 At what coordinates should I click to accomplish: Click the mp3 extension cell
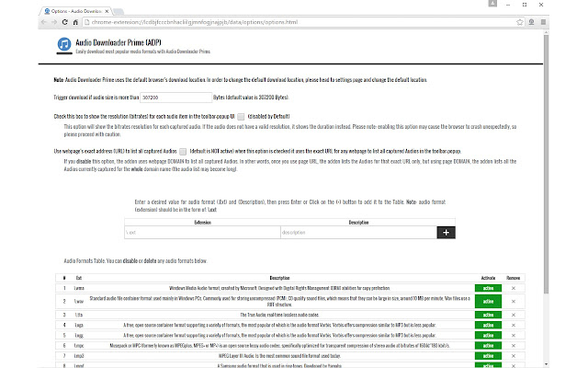[79, 356]
